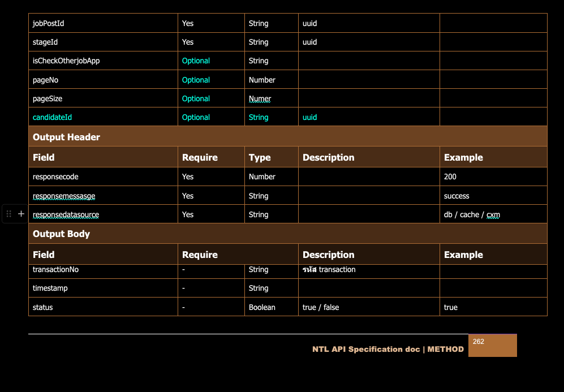Click the 200 example value cell
The width and height of the screenshot is (564, 392).
click(x=450, y=176)
